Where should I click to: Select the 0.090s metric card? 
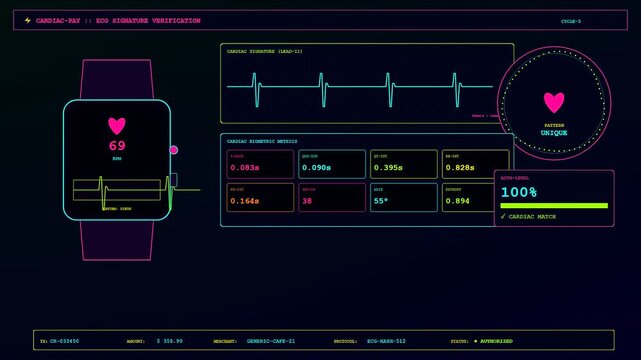click(x=332, y=164)
